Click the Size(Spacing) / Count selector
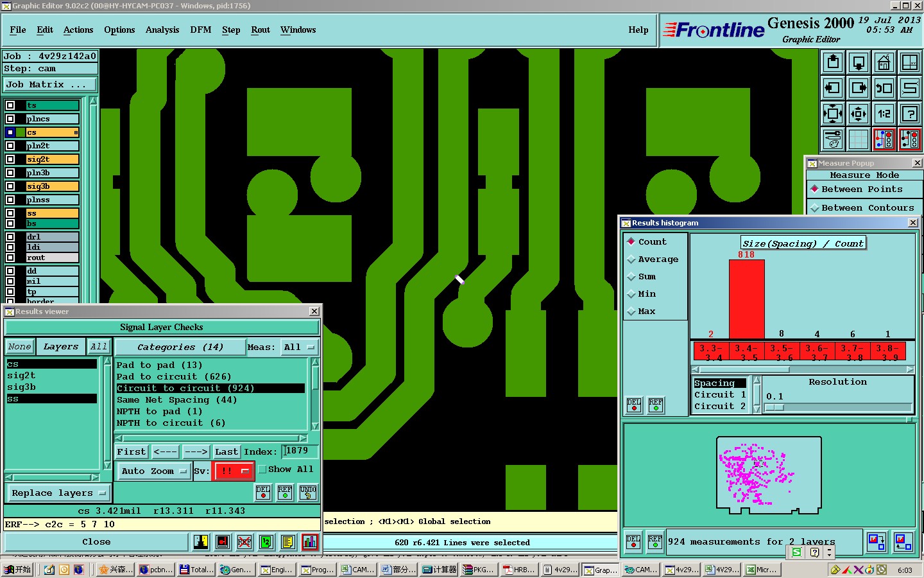This screenshot has width=924, height=578. pos(803,243)
